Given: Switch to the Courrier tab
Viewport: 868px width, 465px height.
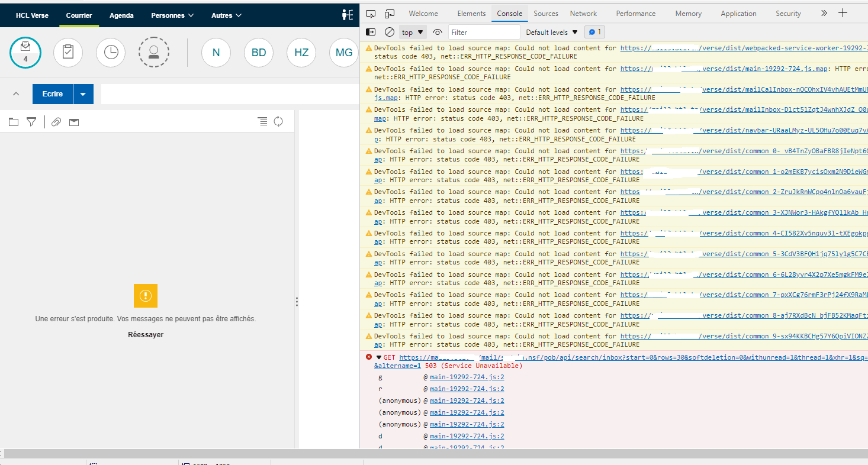Looking at the screenshot, I should tap(79, 15).
